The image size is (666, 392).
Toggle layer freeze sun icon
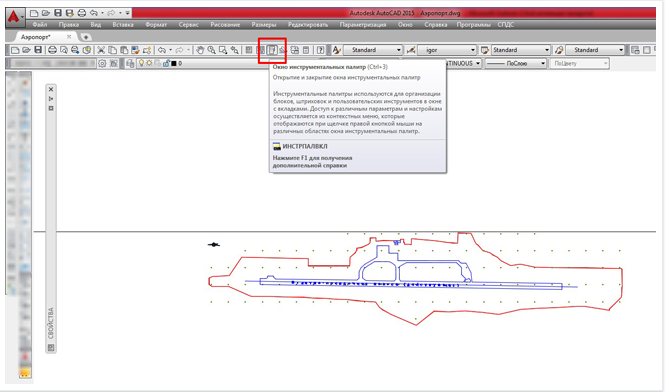click(x=149, y=63)
